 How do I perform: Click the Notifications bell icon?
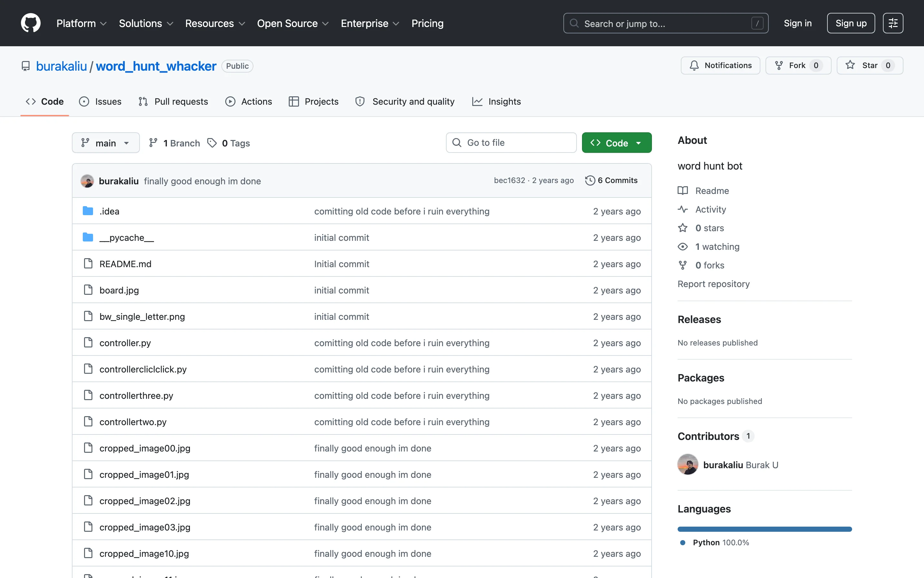click(694, 66)
